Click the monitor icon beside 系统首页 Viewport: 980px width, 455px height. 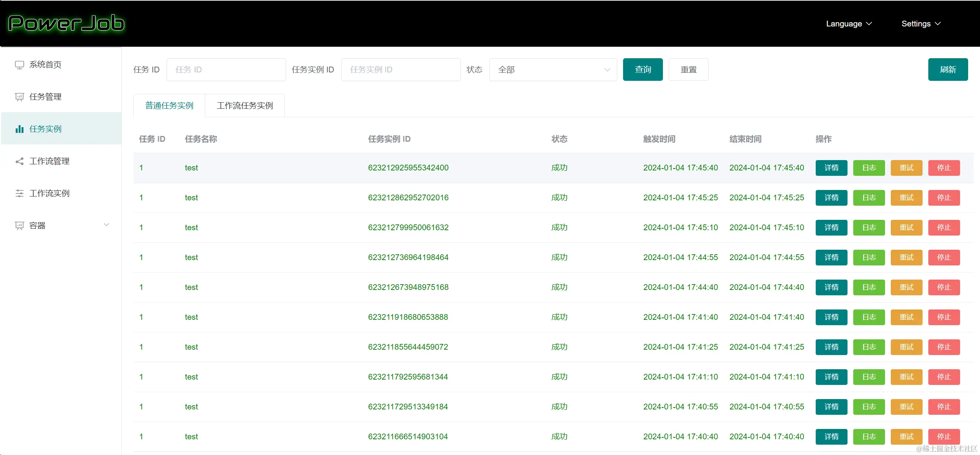19,65
